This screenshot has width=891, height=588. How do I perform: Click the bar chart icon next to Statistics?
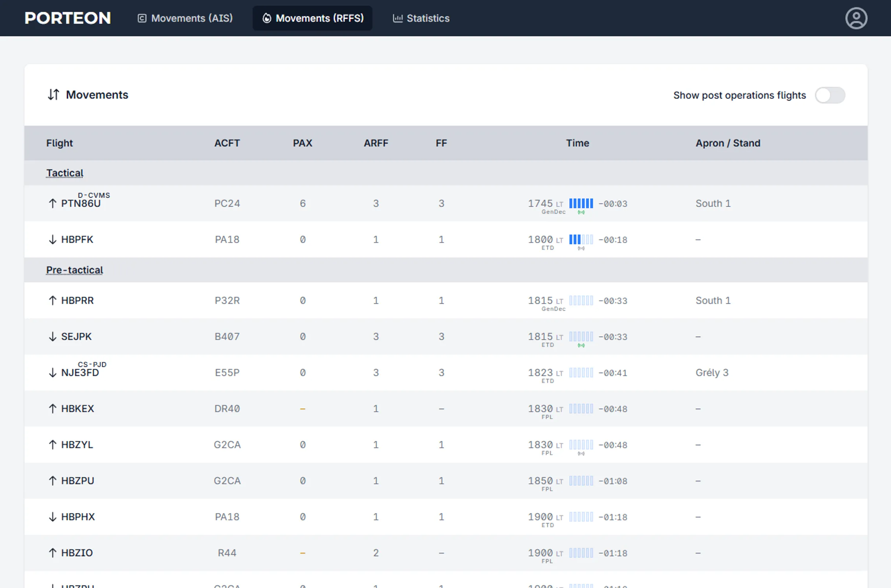tap(397, 18)
